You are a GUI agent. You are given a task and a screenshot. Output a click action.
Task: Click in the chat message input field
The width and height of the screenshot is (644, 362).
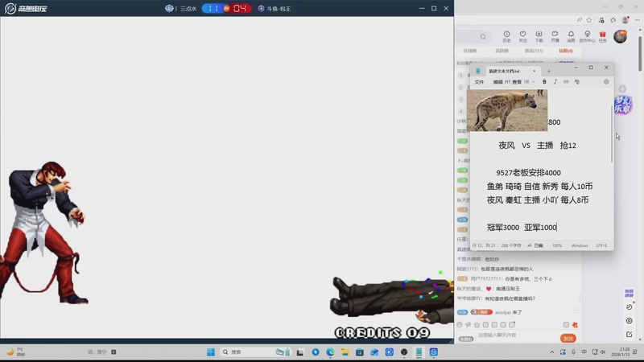tap(515, 335)
